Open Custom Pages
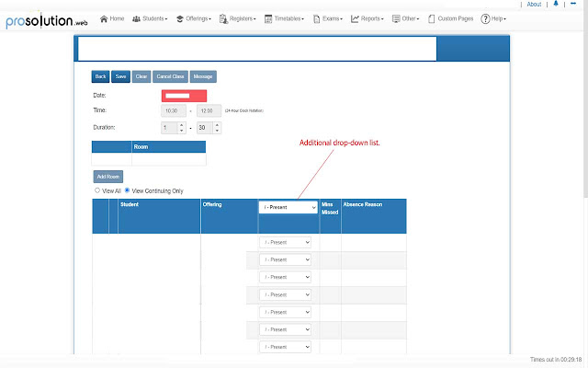588x368 pixels. click(450, 18)
